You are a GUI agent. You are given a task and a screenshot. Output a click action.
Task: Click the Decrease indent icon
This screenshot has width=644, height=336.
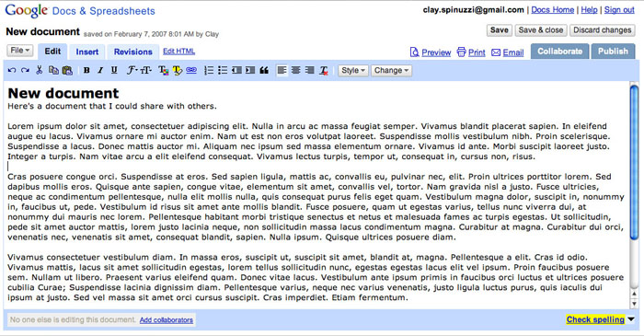(236, 70)
